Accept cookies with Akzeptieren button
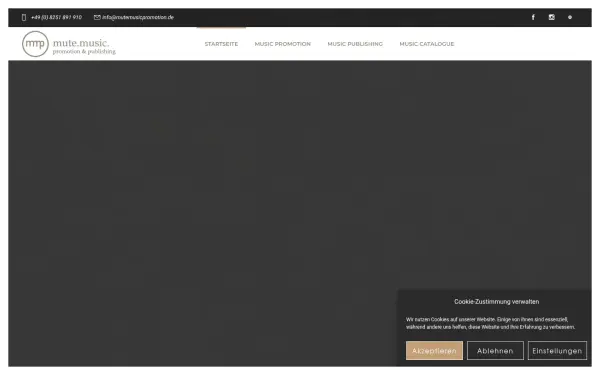 [x=434, y=351]
